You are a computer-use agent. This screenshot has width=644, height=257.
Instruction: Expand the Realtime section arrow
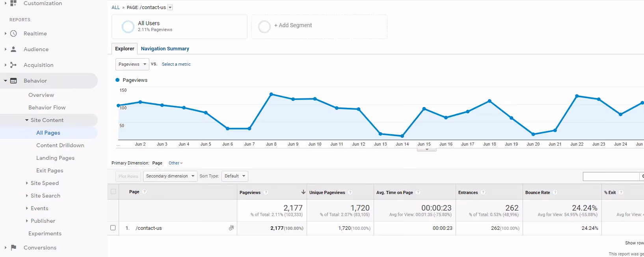pos(6,33)
